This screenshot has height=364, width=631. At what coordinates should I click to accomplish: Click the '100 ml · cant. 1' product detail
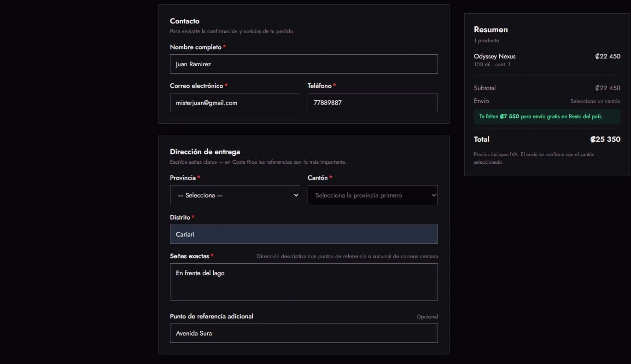tap(492, 65)
